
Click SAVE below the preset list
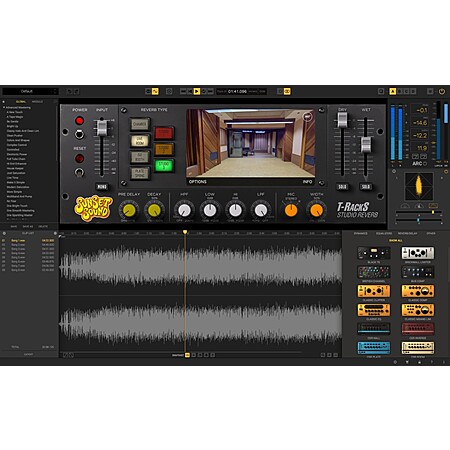point(14,226)
